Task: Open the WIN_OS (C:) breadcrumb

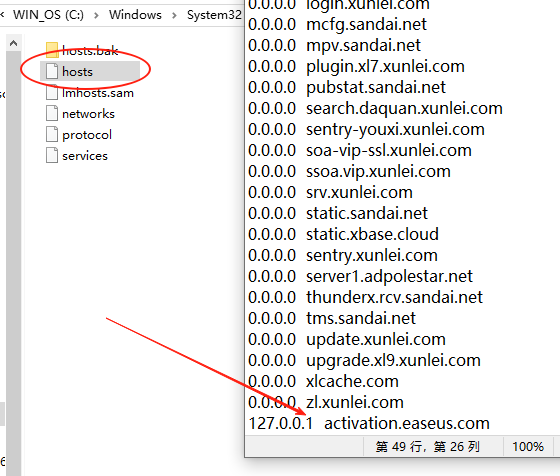Action: 48,15
